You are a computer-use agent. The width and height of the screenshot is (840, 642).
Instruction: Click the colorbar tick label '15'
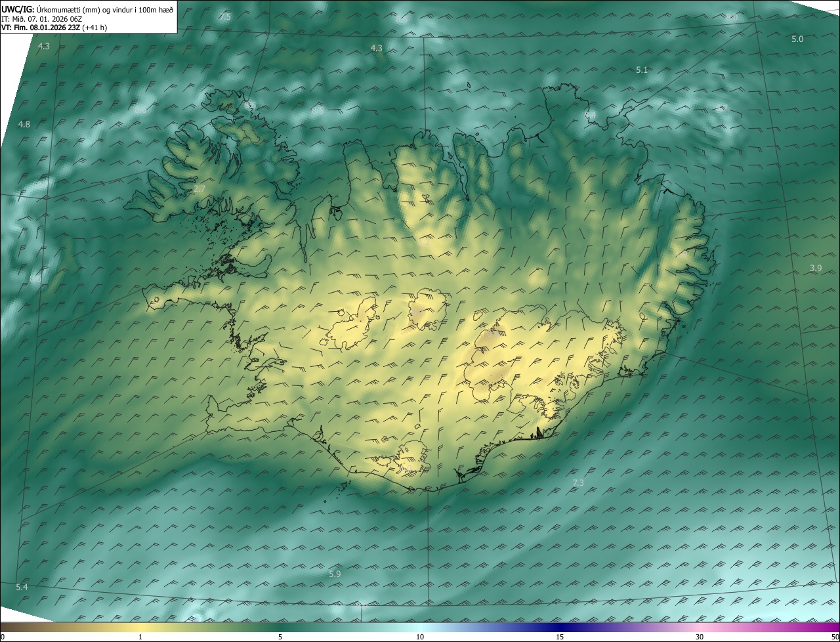point(560,637)
